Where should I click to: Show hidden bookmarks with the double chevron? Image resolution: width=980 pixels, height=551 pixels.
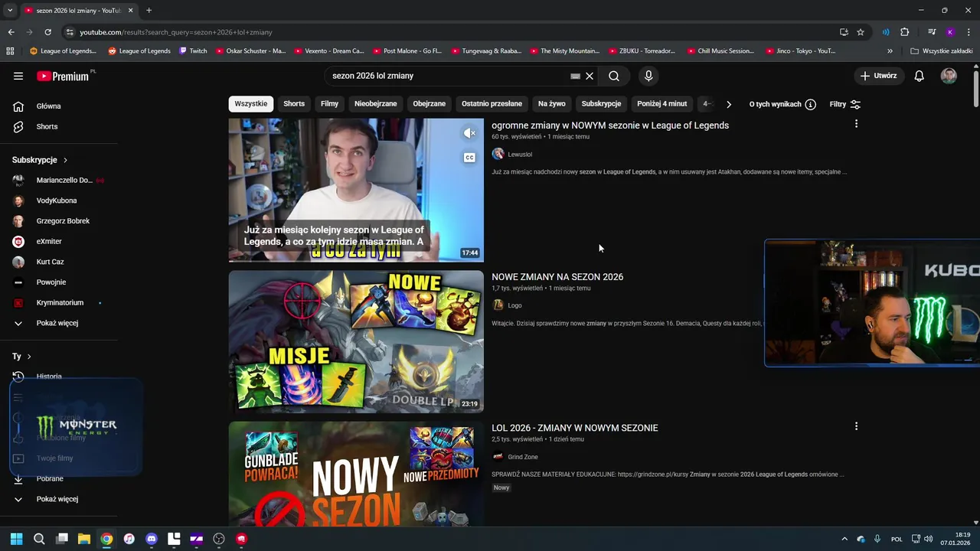click(x=890, y=51)
